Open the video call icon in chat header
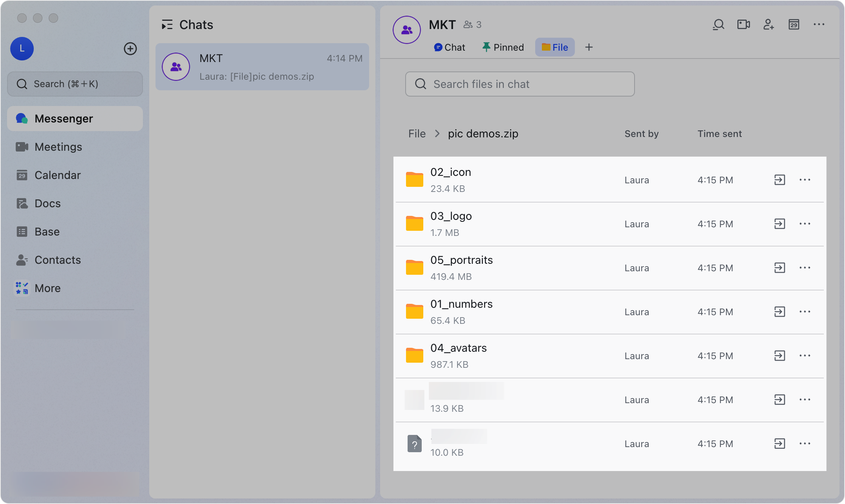 point(743,24)
